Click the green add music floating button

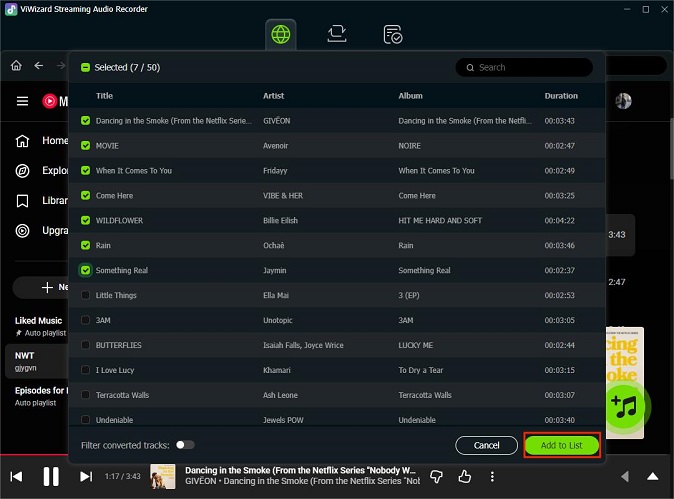pos(626,406)
